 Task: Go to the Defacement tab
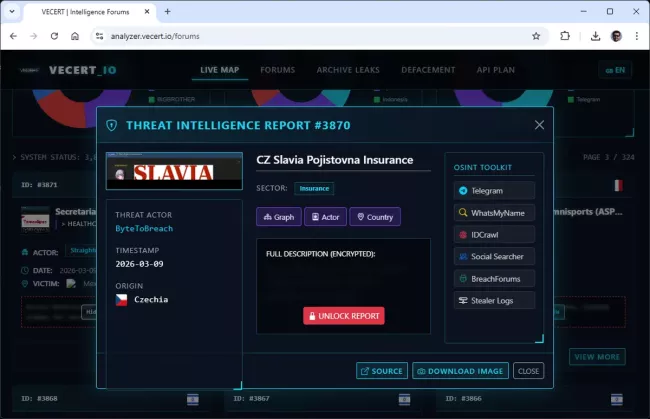[x=428, y=70]
